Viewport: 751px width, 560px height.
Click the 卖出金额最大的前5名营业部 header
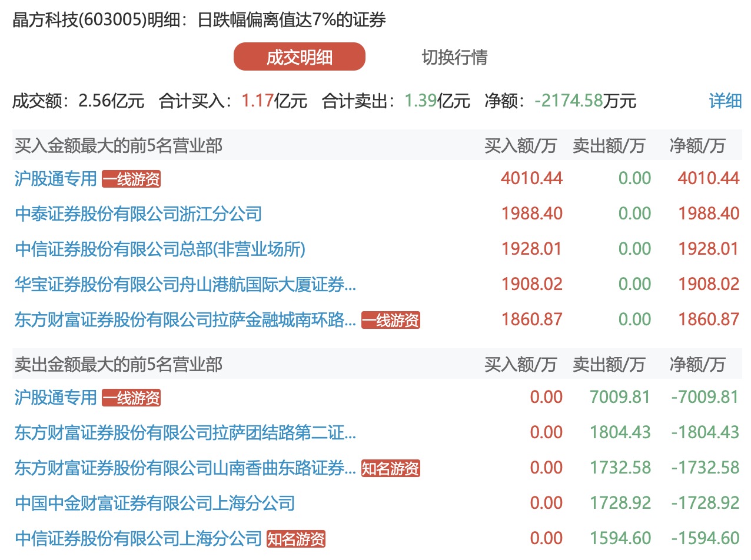click(x=118, y=364)
